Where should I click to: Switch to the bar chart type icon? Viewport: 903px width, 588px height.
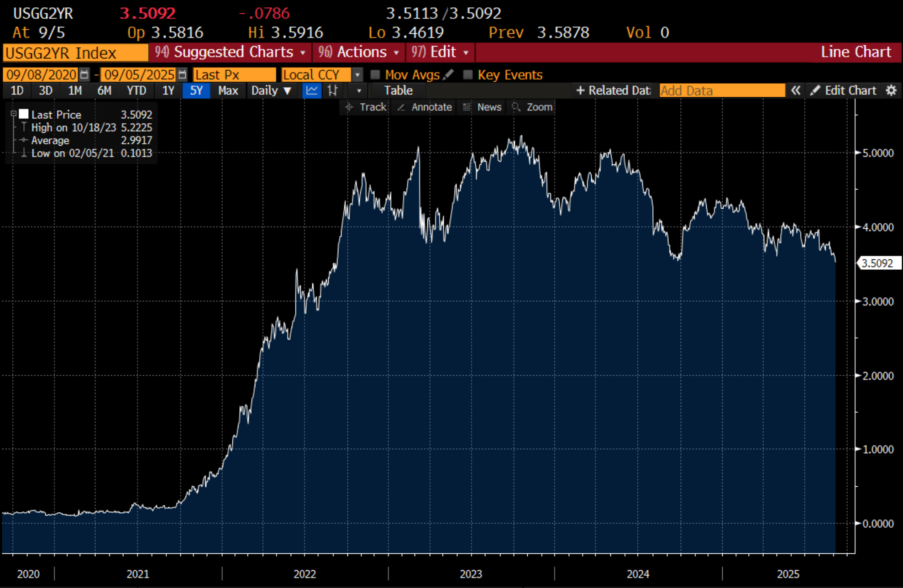tap(333, 90)
